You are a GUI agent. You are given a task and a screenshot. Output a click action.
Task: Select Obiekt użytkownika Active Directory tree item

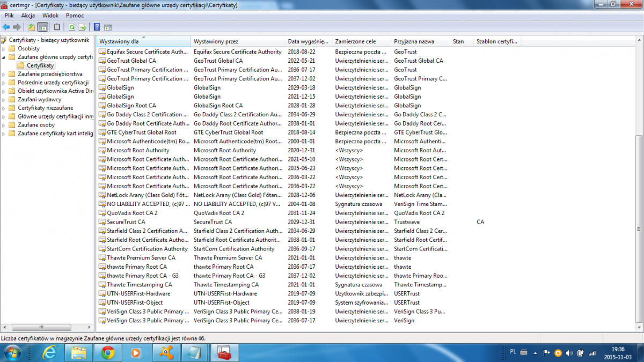pos(55,91)
